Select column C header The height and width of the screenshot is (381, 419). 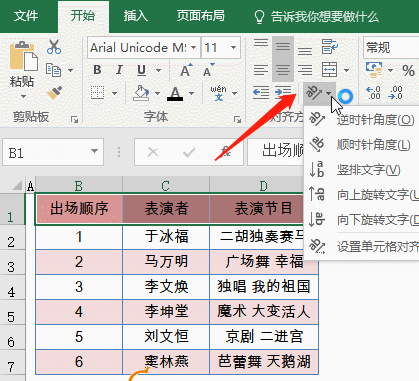coord(166,185)
